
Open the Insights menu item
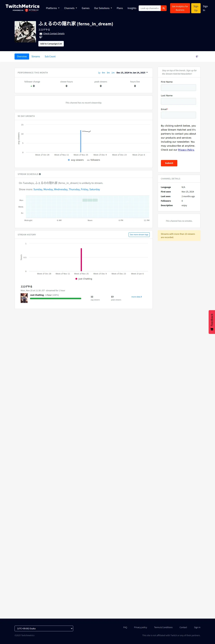coord(132,8)
